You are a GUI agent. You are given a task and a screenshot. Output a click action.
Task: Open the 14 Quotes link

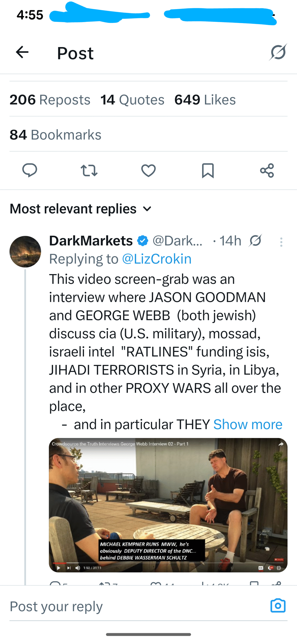(132, 100)
